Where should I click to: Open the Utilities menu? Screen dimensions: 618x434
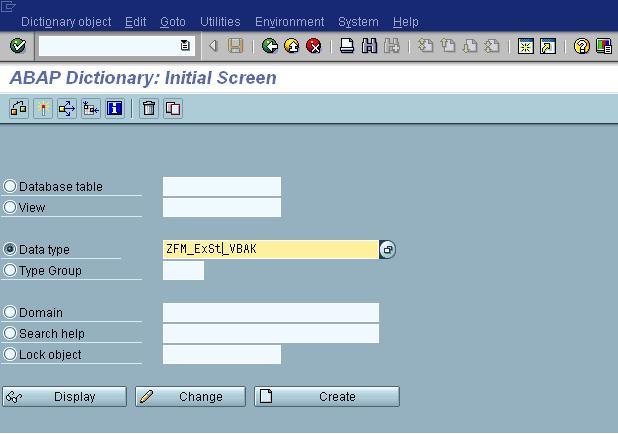pyautogui.click(x=220, y=22)
